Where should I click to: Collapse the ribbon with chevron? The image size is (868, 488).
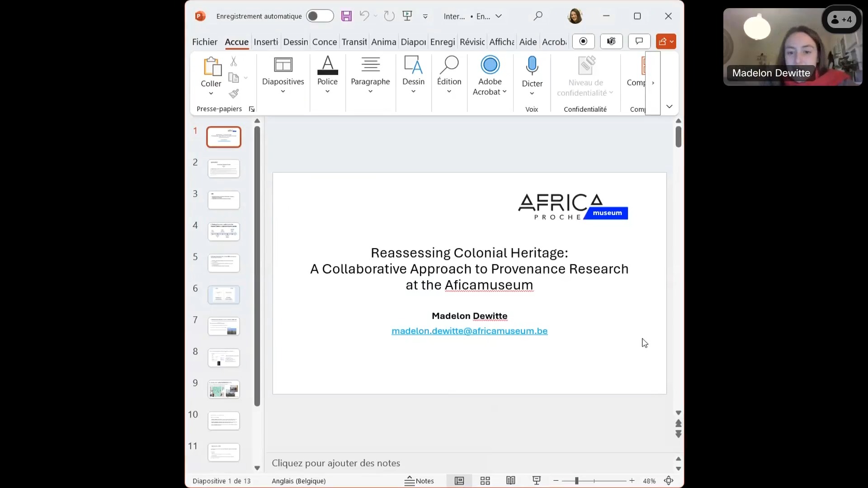click(x=670, y=107)
